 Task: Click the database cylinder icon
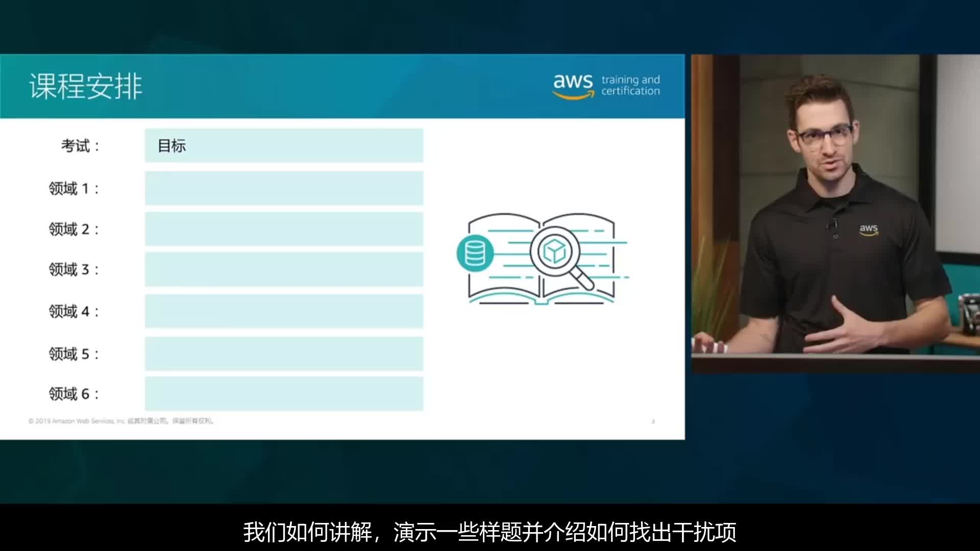(475, 253)
